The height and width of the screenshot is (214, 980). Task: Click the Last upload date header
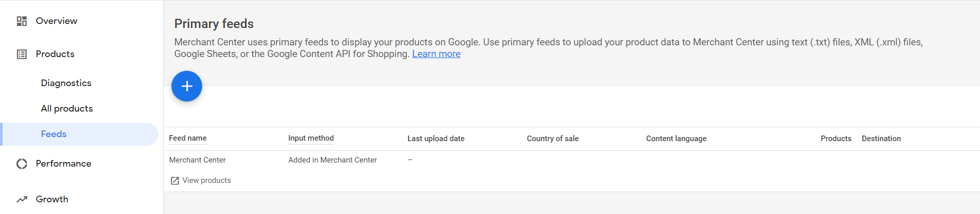[436, 139]
